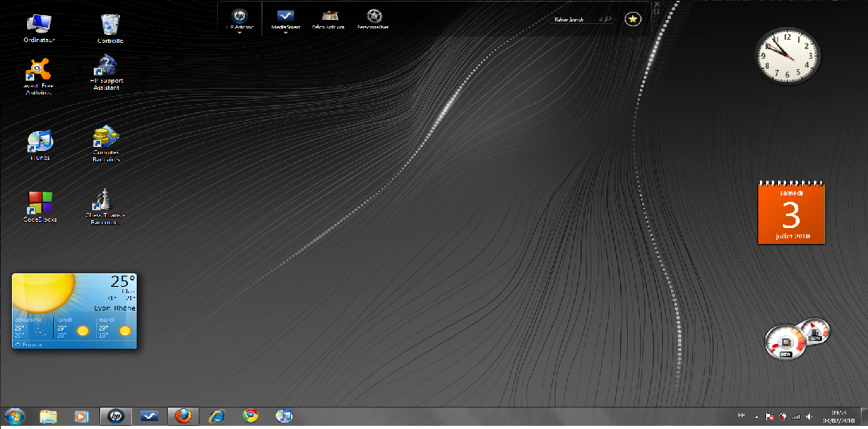Open Internet Explorer from the taskbar
Screen dimensions: 868x429
(x=216, y=415)
